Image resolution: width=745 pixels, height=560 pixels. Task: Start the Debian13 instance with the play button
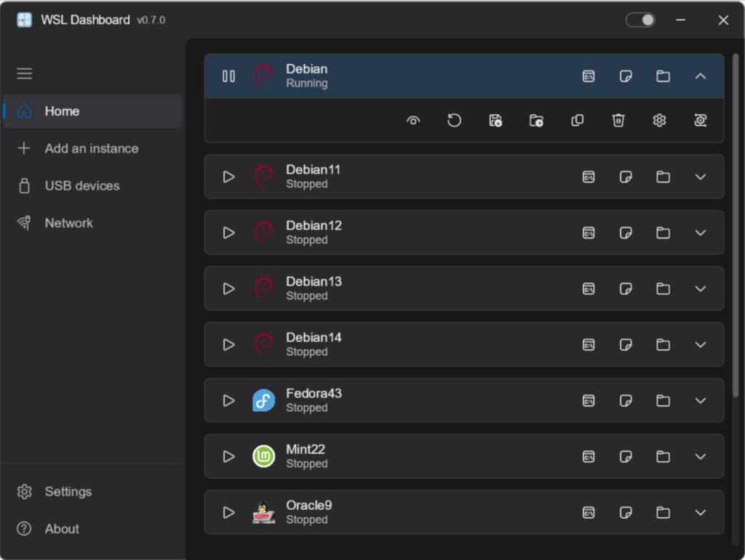[228, 289]
